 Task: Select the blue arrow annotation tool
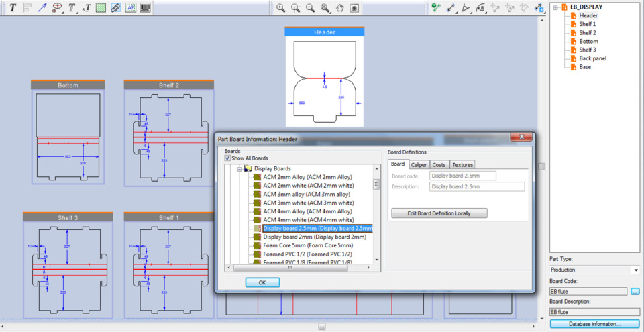click(42, 8)
